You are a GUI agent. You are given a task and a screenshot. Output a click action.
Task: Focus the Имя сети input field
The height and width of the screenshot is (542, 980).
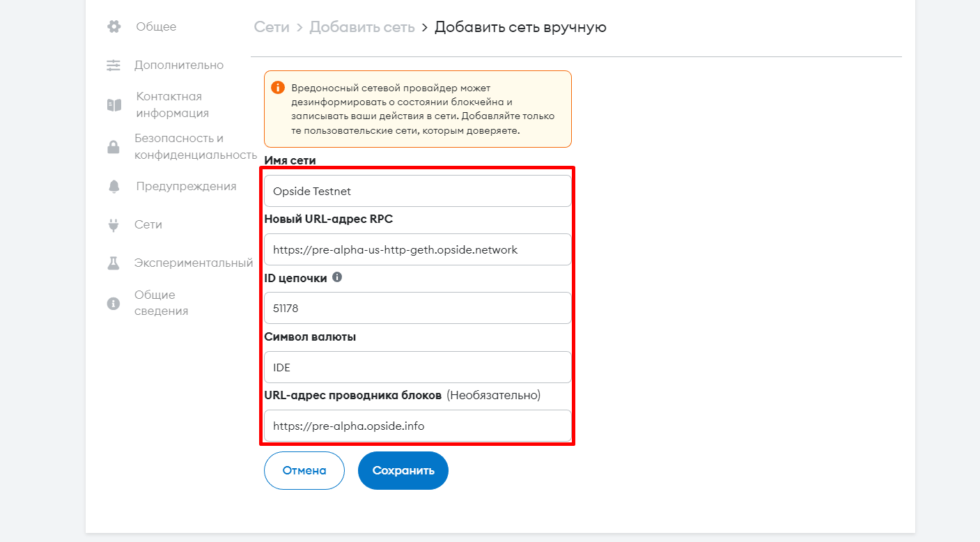click(x=418, y=191)
